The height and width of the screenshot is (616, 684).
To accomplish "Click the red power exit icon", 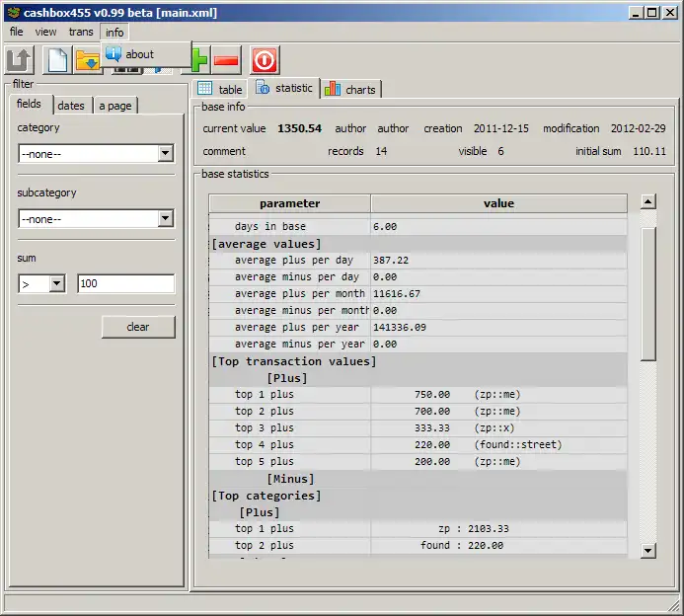I will (x=265, y=60).
